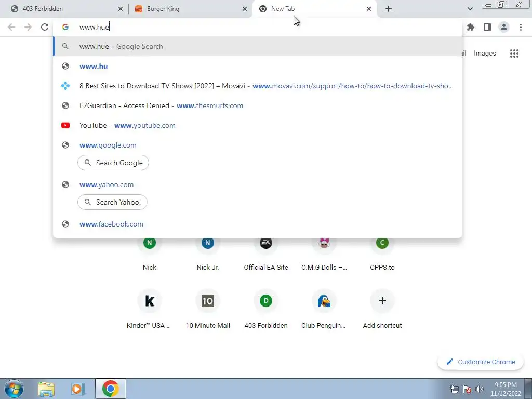Go back with the back arrow
Image resolution: width=532 pixels, height=399 pixels.
coord(11,27)
